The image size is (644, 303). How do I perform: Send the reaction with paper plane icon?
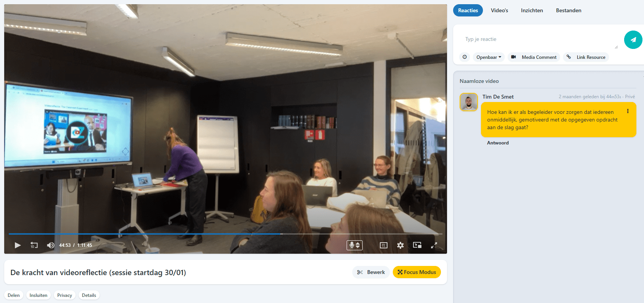click(633, 40)
